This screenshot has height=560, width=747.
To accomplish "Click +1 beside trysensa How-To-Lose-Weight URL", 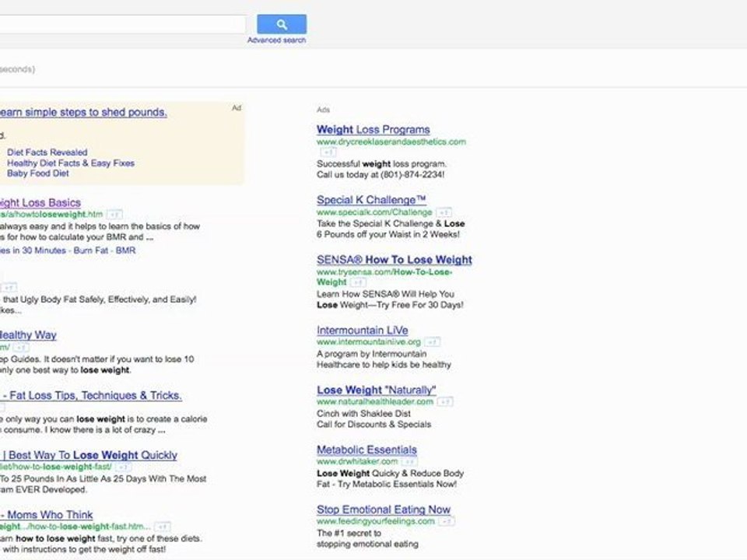I will click(358, 282).
